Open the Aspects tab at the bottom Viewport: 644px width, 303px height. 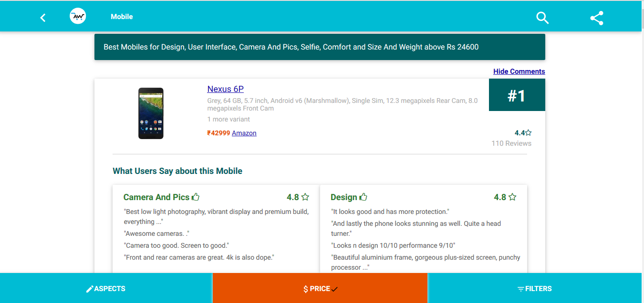point(106,288)
